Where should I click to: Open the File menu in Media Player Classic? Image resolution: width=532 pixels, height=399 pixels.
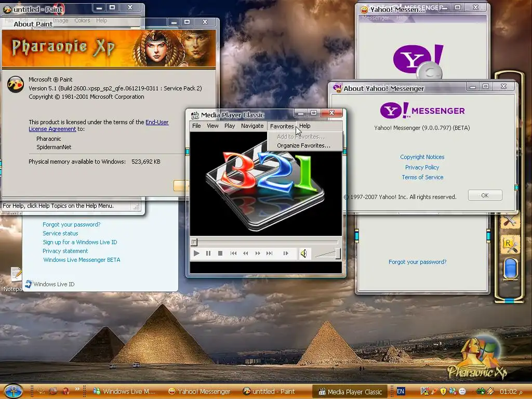[x=196, y=126]
